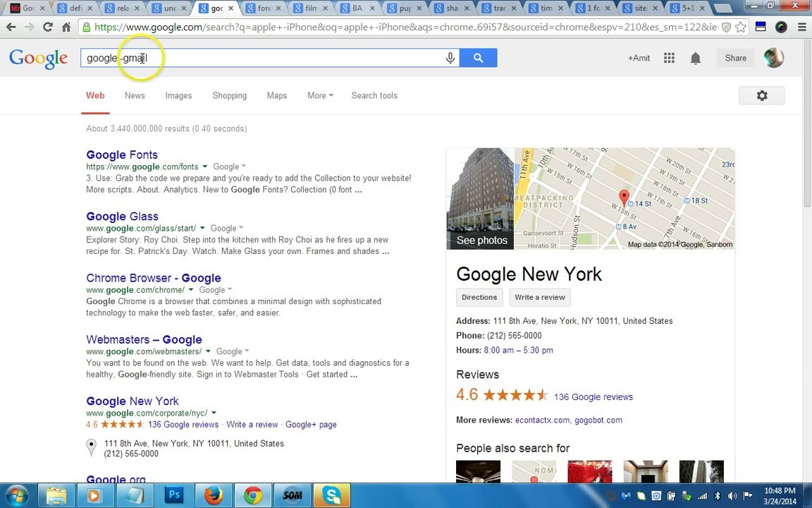Switch to the Shopping tab
Screen dimensions: 812x508
[x=229, y=95]
